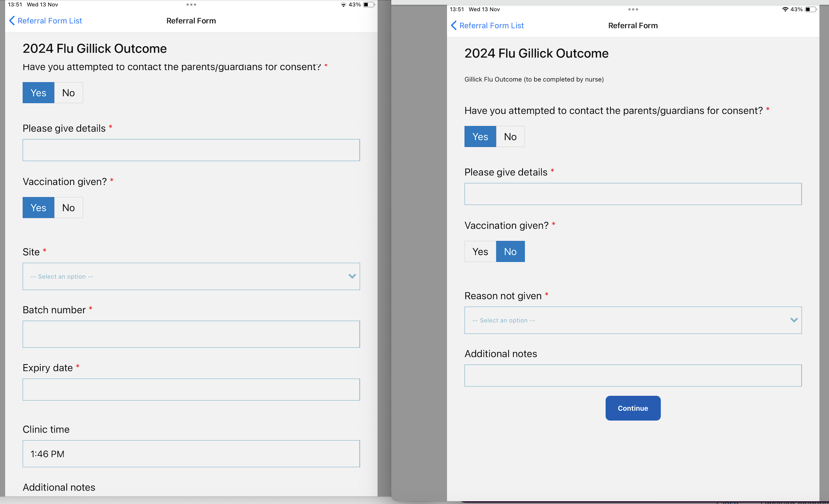The height and width of the screenshot is (504, 829).
Task: Go back to Referral Form List, left window
Action: coord(50,21)
